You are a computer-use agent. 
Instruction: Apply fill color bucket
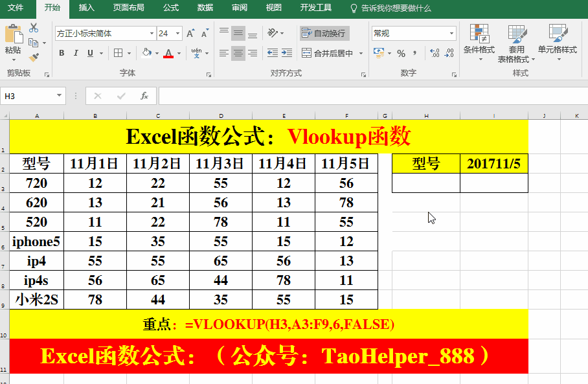(147, 53)
